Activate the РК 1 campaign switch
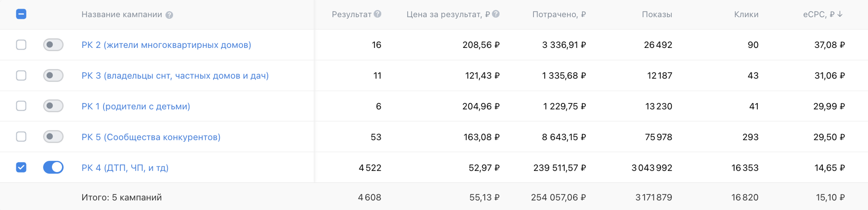The height and width of the screenshot is (210, 868). (53, 106)
